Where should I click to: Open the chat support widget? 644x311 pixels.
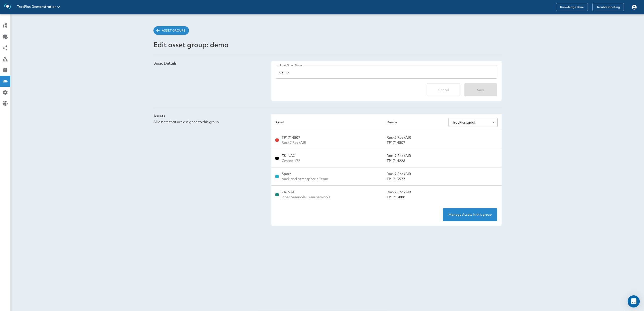coord(633,301)
